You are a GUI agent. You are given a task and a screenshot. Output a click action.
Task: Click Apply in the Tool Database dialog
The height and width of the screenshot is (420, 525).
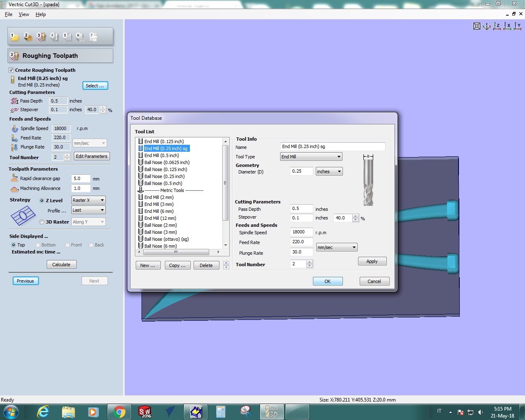[x=372, y=261]
